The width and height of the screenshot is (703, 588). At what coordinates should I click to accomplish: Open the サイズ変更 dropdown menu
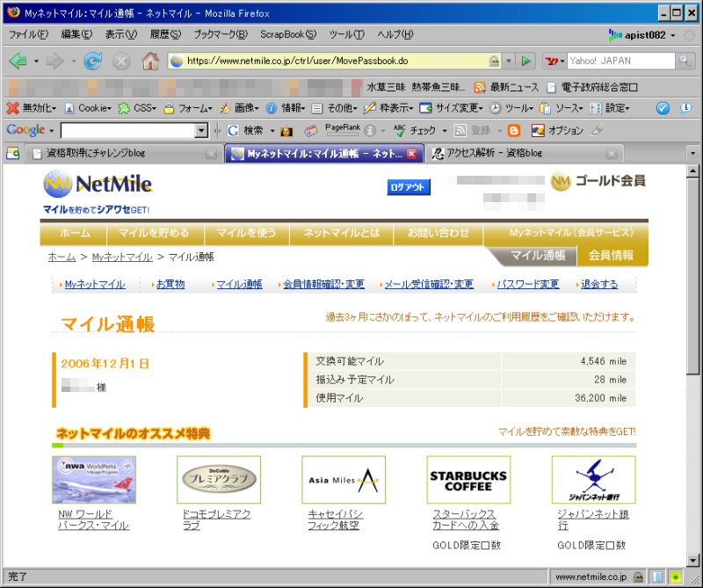click(x=452, y=107)
